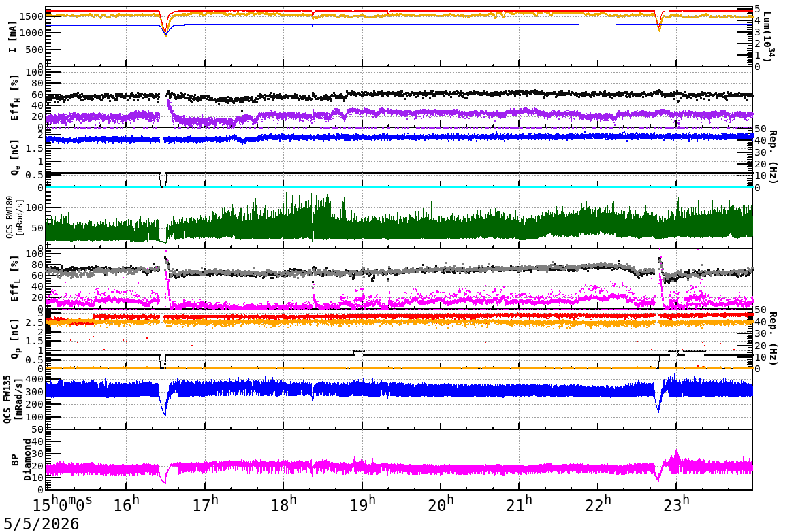Click the 15h0m0s start time label
Screen dimensions: 798x532
pyautogui.click(x=63, y=505)
